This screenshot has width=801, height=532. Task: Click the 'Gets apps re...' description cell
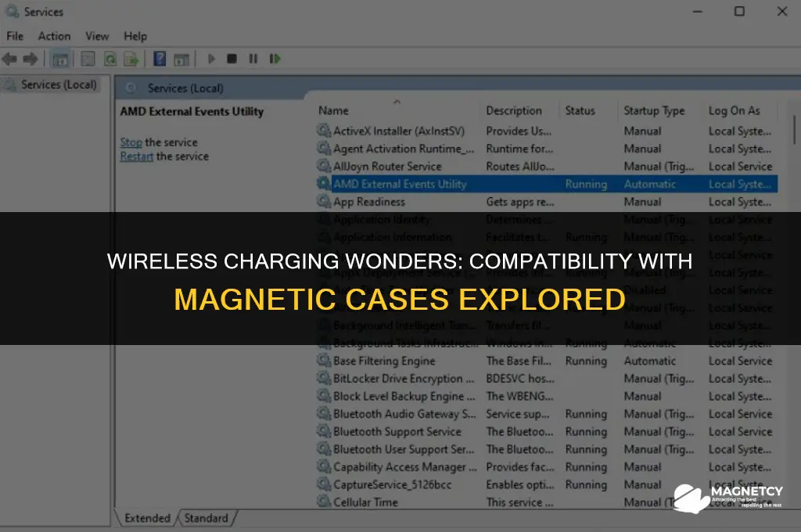520,202
